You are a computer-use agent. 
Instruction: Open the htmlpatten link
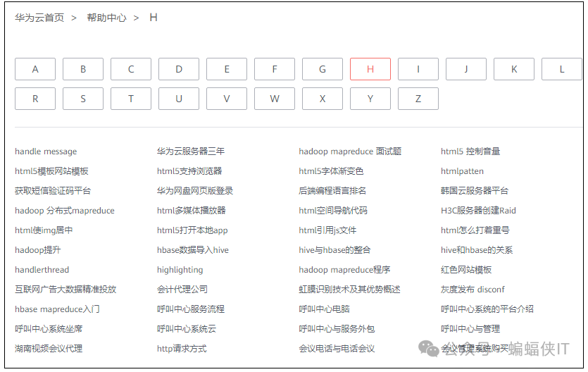coord(462,171)
